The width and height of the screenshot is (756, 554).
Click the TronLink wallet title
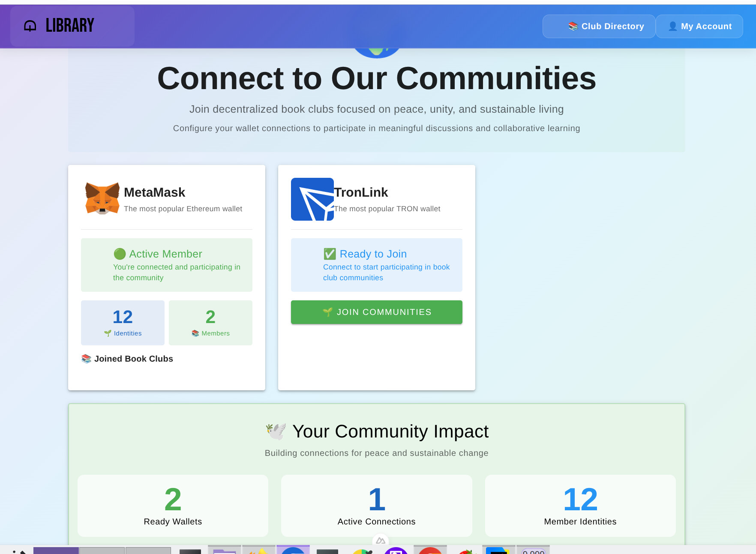click(x=361, y=192)
